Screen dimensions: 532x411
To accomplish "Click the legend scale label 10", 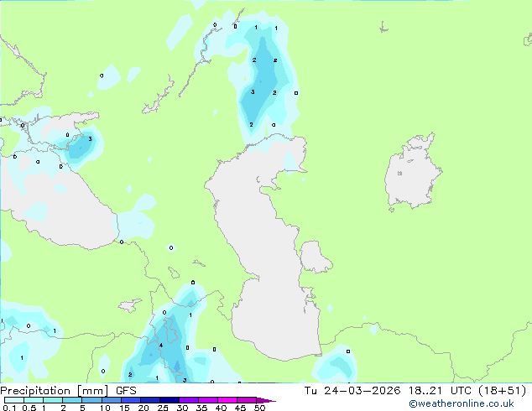I will tap(105, 408).
